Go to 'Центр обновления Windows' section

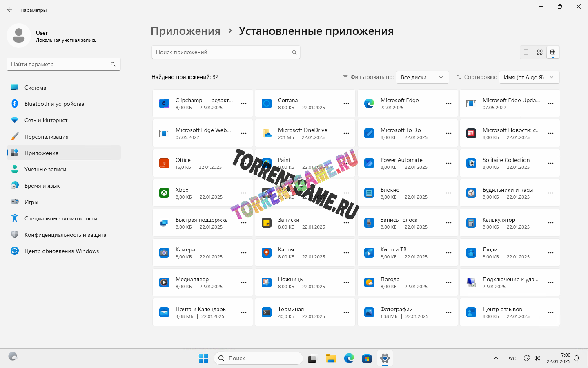[x=61, y=251]
